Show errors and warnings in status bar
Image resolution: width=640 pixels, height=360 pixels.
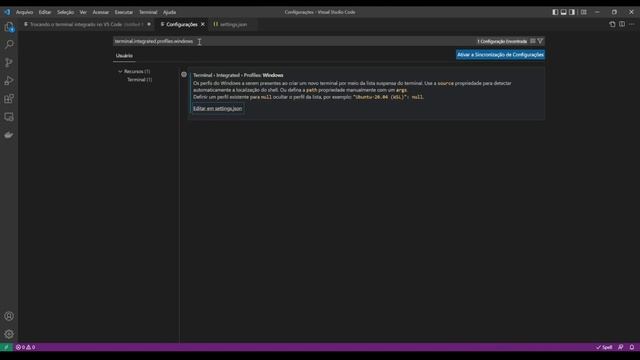25,347
